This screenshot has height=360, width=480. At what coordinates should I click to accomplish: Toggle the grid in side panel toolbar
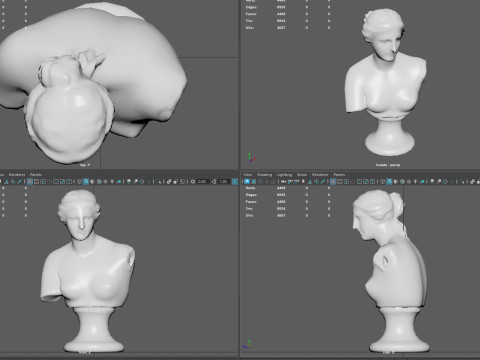click(333, 181)
